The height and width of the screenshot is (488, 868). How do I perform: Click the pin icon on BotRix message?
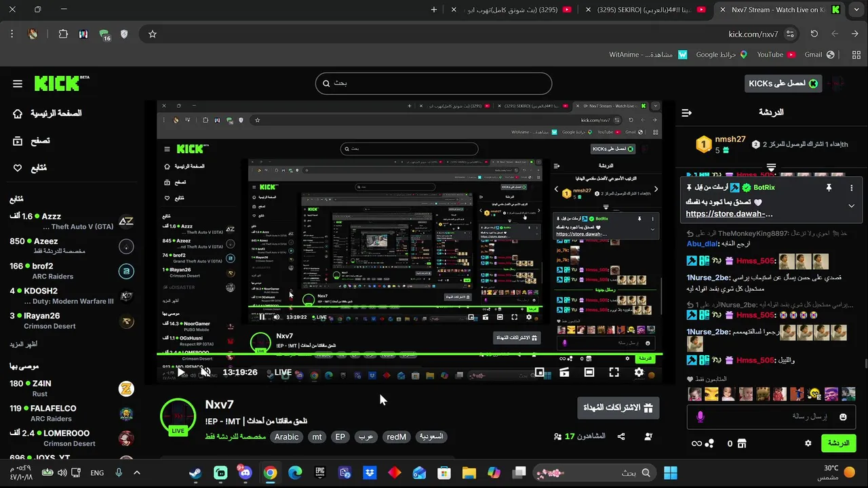point(829,188)
